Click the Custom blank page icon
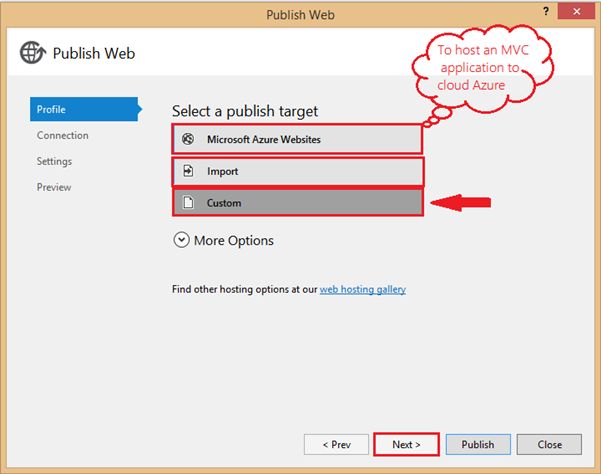This screenshot has width=601, height=474. [x=188, y=202]
